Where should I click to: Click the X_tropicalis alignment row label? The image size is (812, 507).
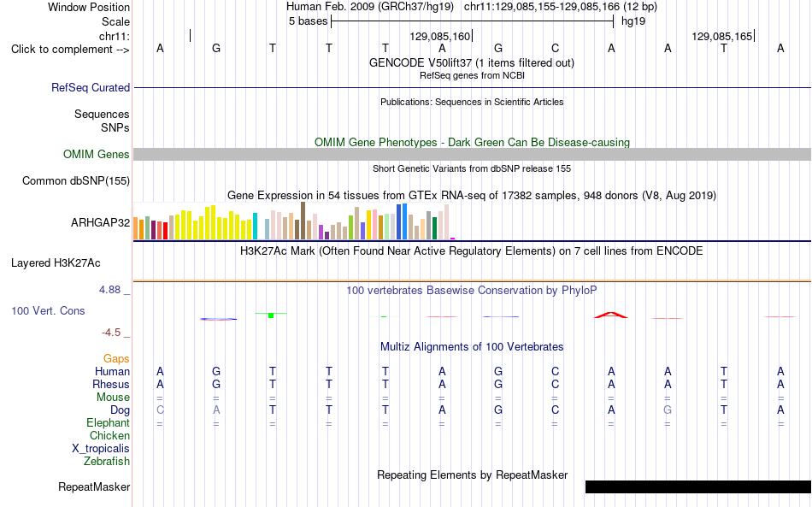pos(101,449)
